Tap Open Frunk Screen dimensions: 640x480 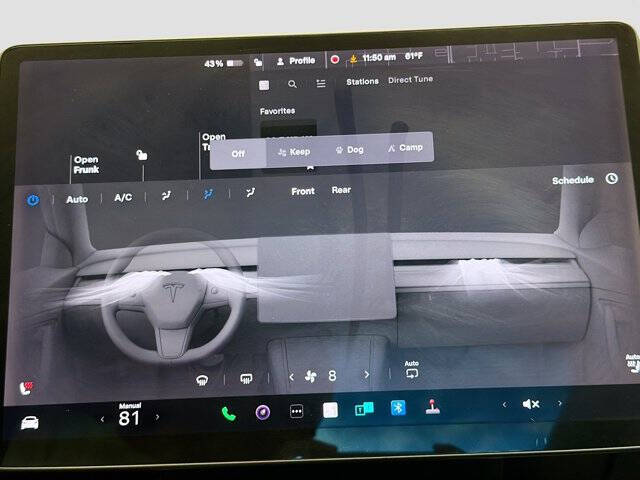pyautogui.click(x=86, y=164)
